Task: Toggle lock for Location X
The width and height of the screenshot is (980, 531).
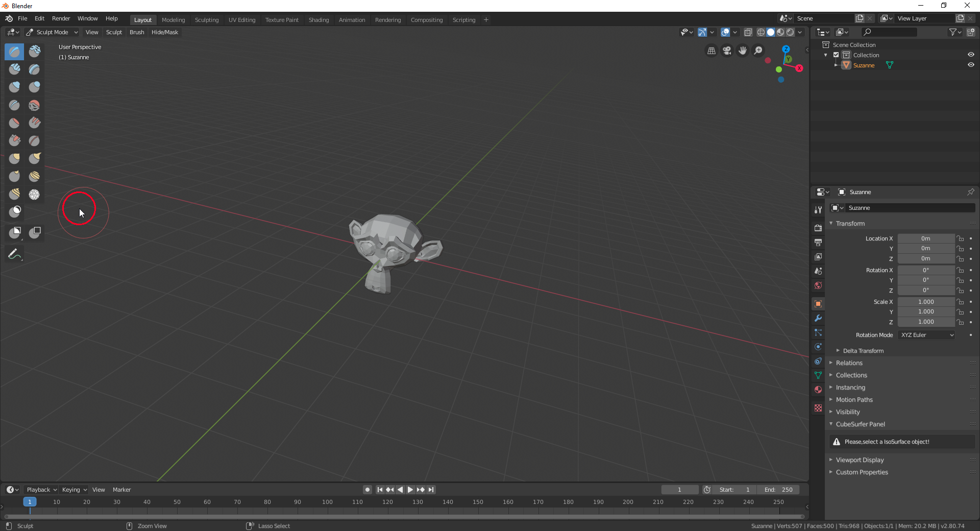Action: coord(960,238)
